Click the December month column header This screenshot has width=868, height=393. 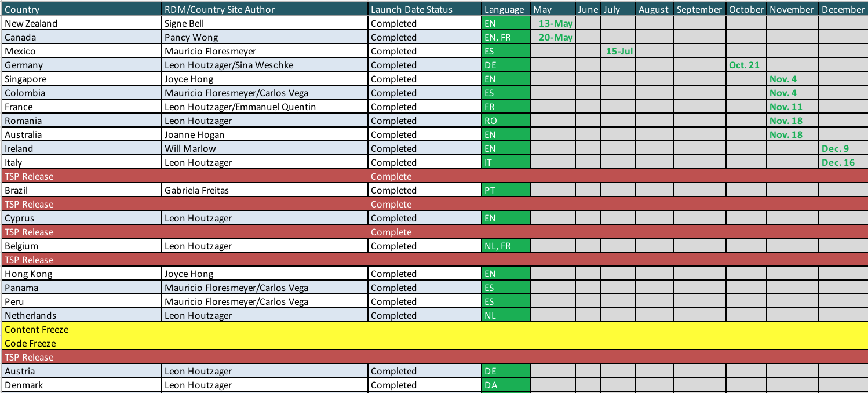[x=843, y=9]
